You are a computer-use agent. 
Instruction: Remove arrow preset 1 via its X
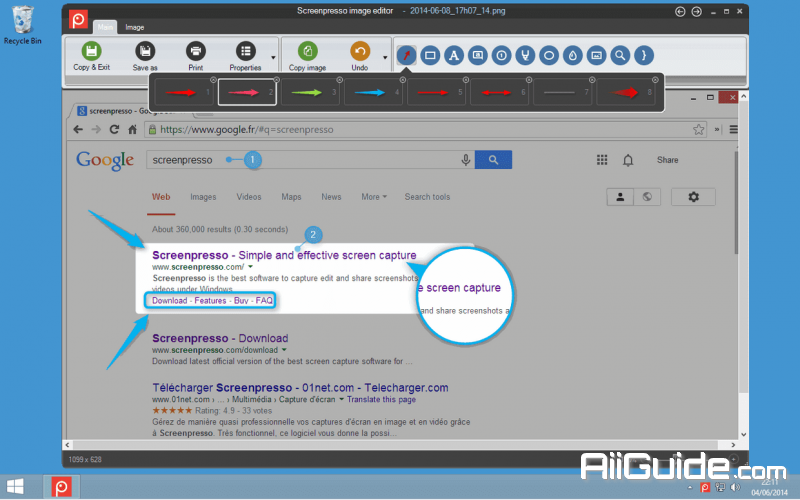tap(213, 80)
